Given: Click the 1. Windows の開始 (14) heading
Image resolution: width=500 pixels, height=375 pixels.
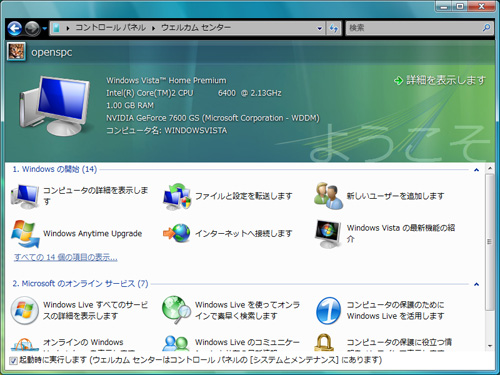Looking at the screenshot, I should [x=55, y=169].
